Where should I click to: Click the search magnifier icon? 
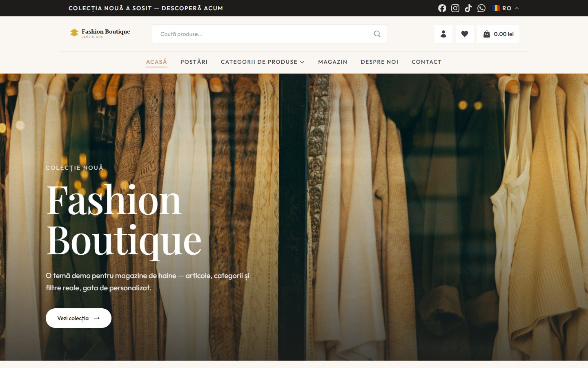tap(377, 34)
